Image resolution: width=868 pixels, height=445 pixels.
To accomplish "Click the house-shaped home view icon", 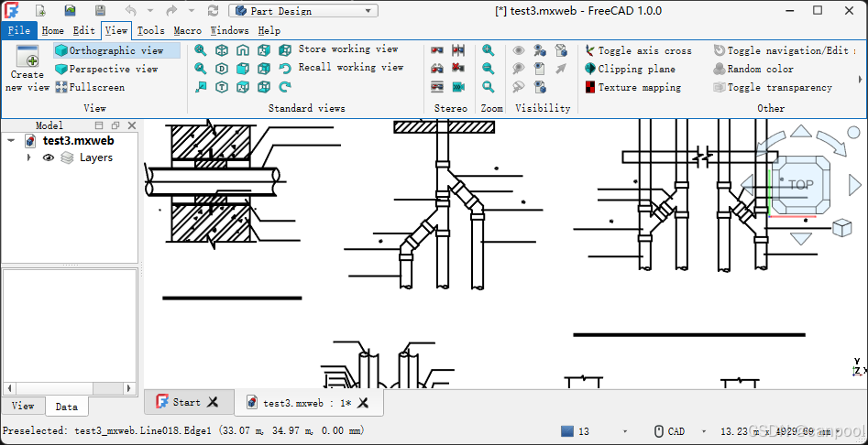I will tap(243, 50).
